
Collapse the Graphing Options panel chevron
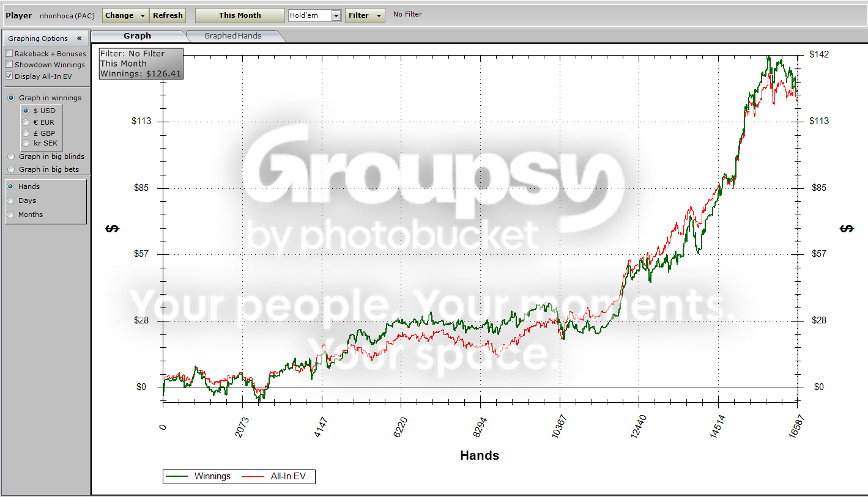point(79,39)
